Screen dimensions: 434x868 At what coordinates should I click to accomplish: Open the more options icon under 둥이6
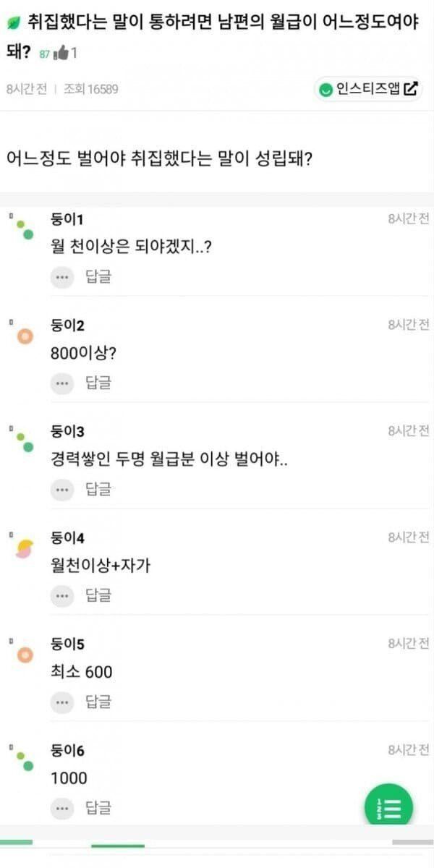pyautogui.click(x=62, y=807)
